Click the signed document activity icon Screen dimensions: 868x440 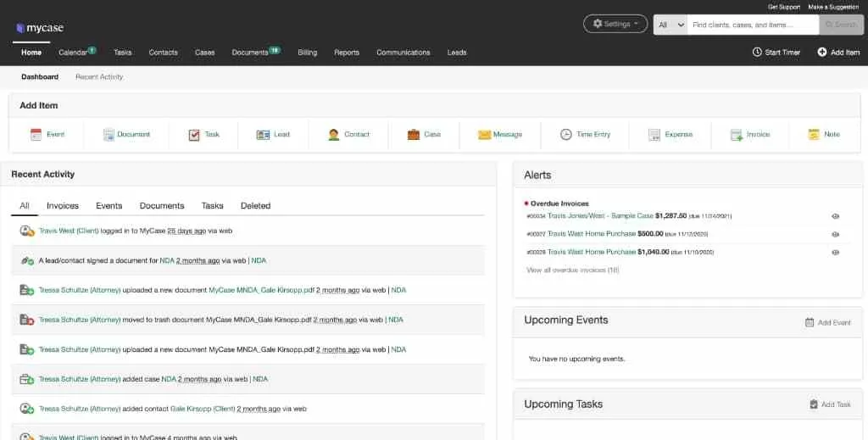27,260
